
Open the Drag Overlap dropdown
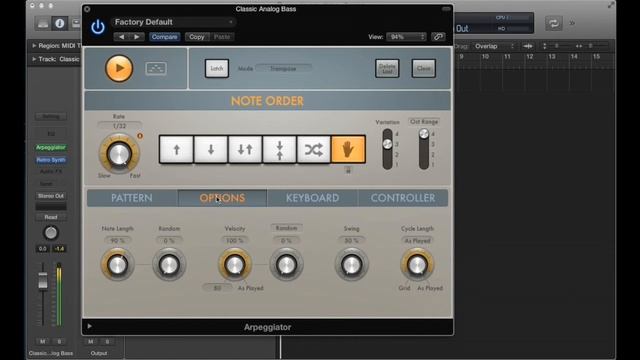495,46
